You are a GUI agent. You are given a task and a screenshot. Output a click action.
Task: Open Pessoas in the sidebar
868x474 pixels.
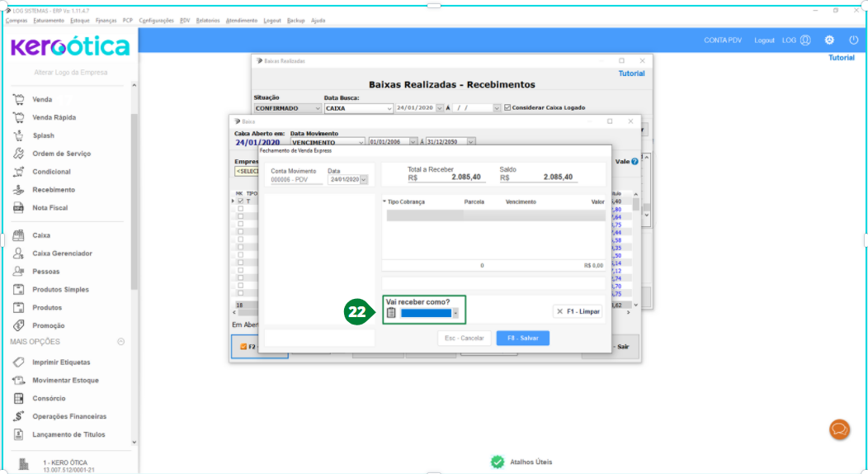tap(46, 272)
